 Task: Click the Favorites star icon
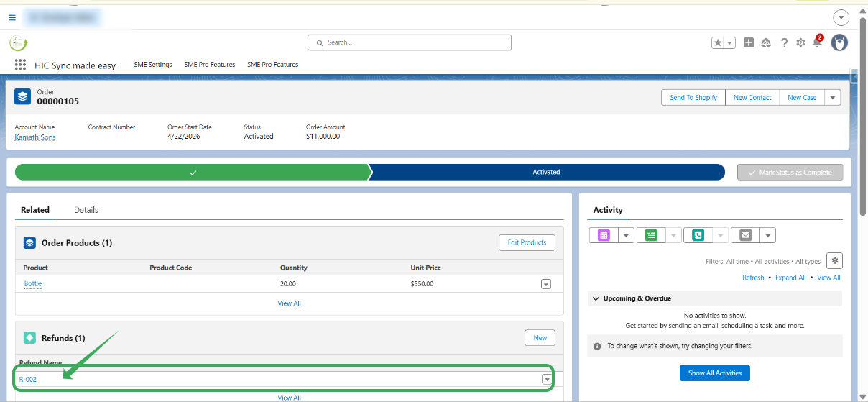coord(718,43)
